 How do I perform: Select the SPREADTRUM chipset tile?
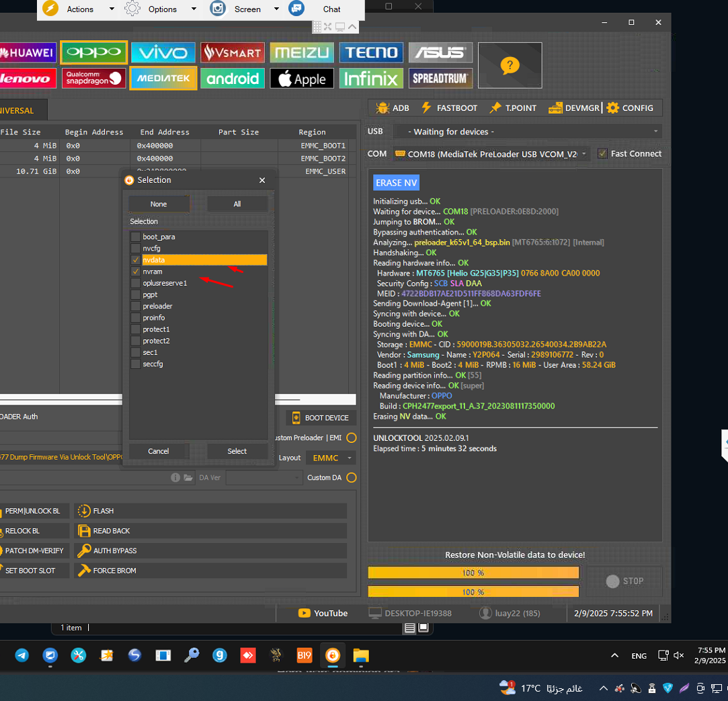coord(440,79)
